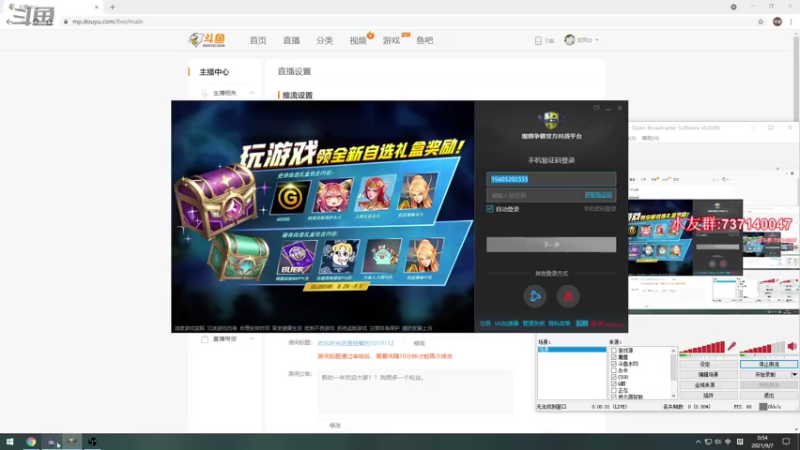Show hidden system tray icons chevron
The width and height of the screenshot is (800, 450).
[x=698, y=442]
